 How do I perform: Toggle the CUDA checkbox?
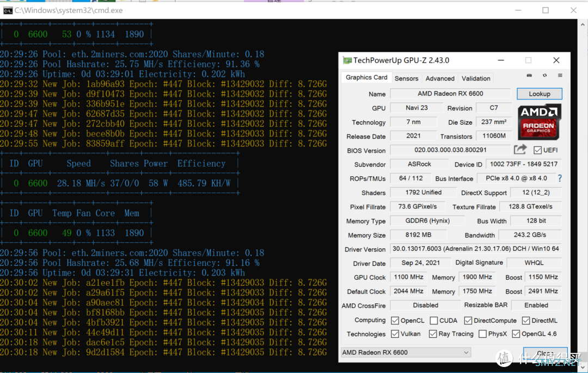(433, 321)
